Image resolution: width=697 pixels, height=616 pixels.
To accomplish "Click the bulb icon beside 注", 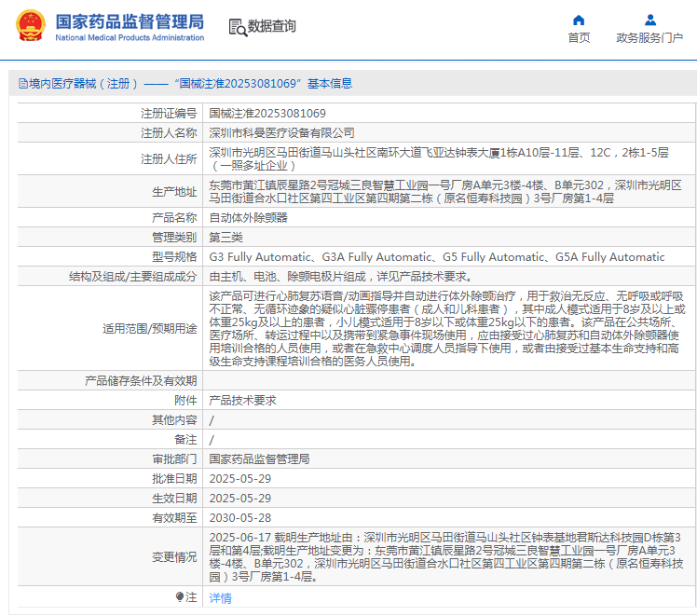I will coord(180,596).
